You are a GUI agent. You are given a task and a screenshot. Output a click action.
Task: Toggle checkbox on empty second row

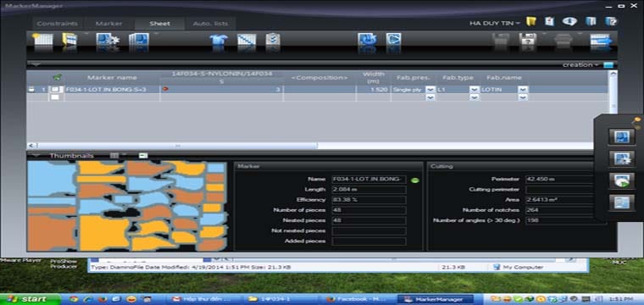tap(55, 97)
